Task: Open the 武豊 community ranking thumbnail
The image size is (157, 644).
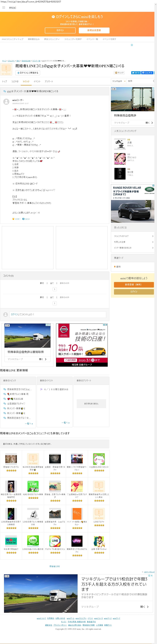Action: 120,144
